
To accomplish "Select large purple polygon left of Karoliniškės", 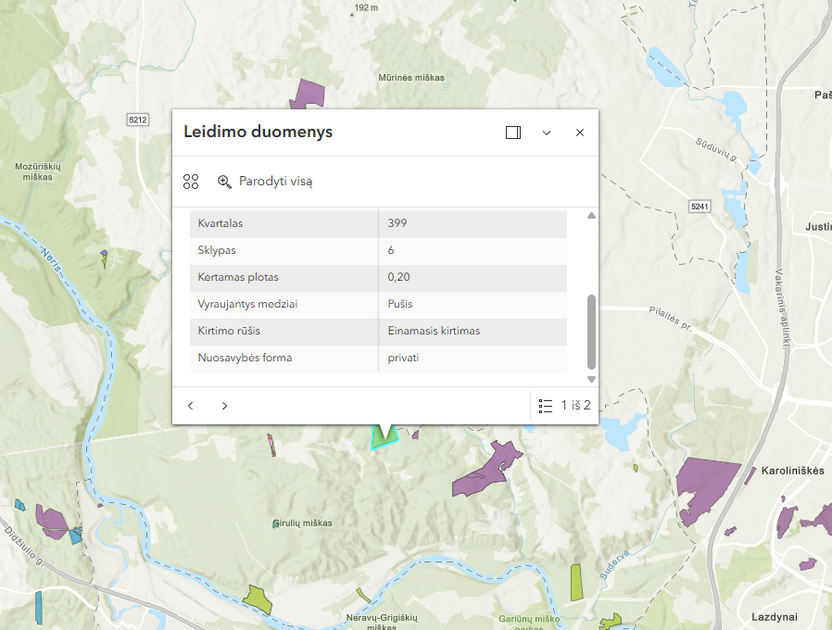I will pyautogui.click(x=705, y=485).
